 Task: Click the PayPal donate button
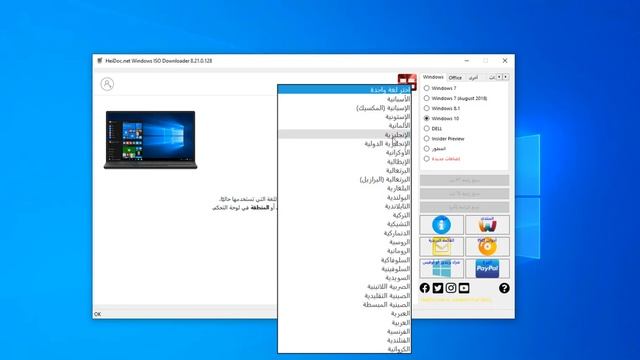487,269
